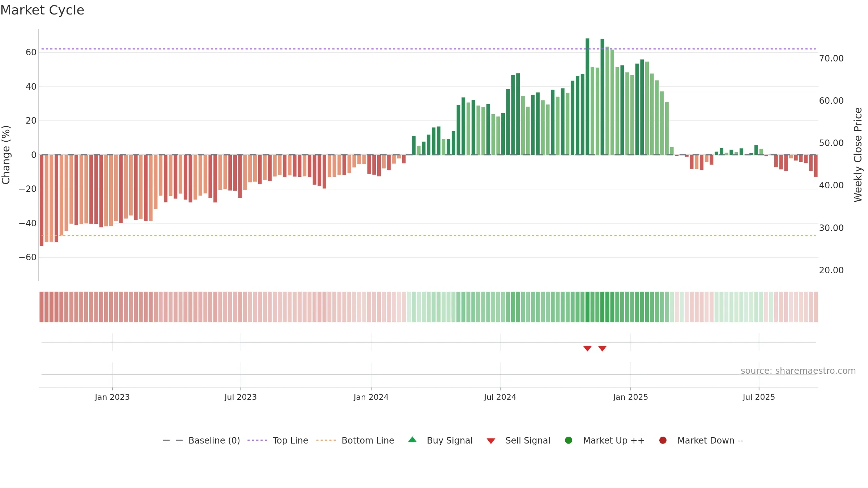Click the Change (%) axis title
Image resolution: width=868 pixels, height=488 pixels.
point(6,155)
